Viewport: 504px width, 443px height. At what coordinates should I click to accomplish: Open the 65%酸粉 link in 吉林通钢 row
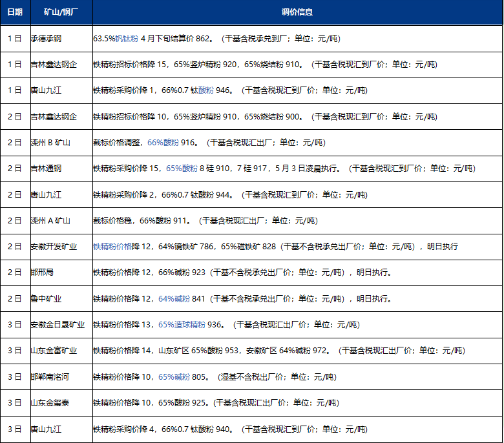coord(182,168)
